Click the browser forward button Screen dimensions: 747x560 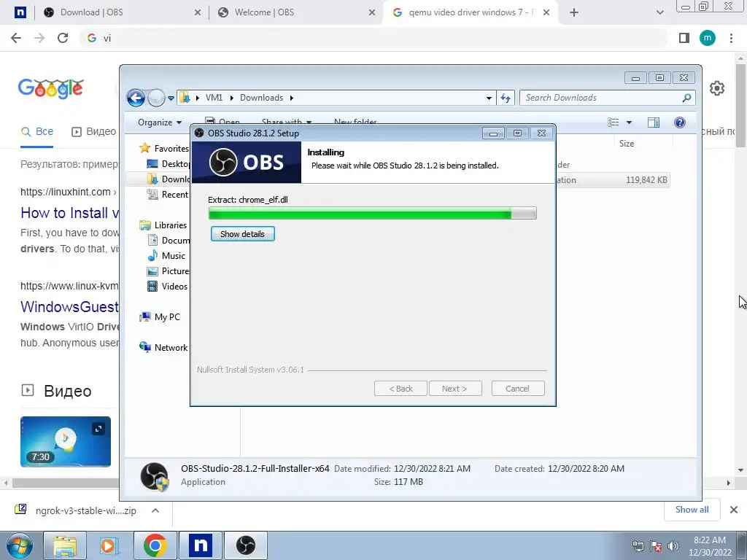tap(39, 38)
